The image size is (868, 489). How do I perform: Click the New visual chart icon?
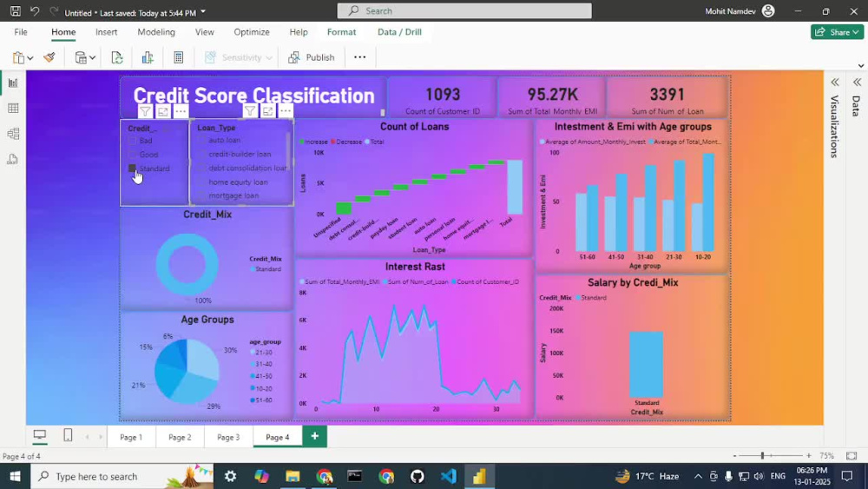148,57
